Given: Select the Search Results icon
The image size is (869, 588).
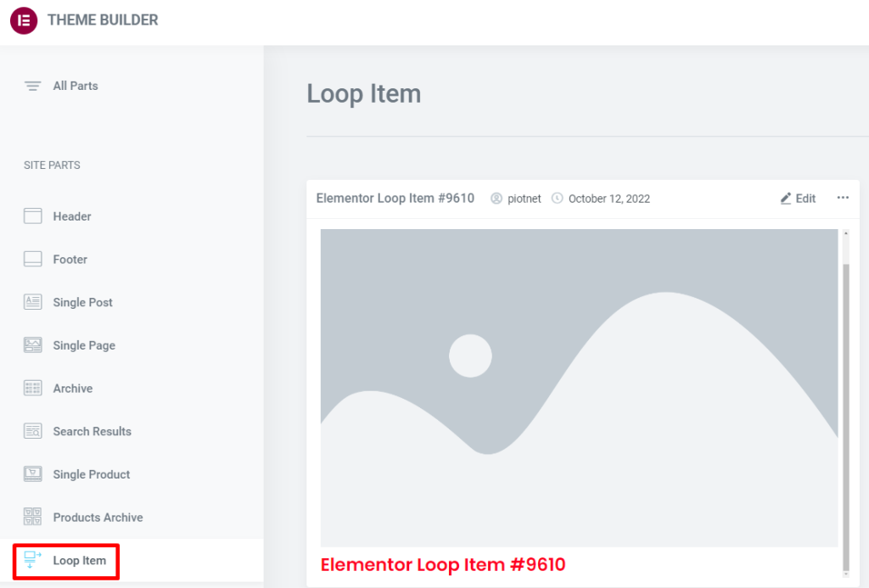Looking at the screenshot, I should tap(32, 431).
